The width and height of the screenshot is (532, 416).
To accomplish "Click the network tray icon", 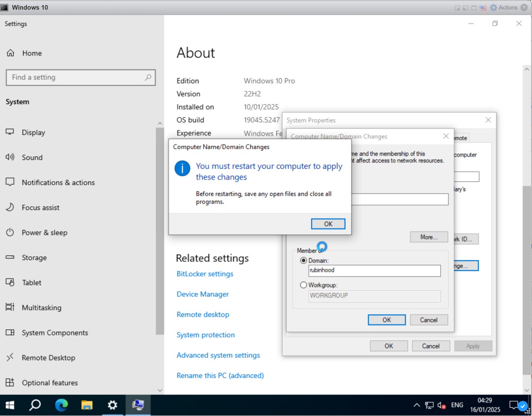I will coord(429,405).
